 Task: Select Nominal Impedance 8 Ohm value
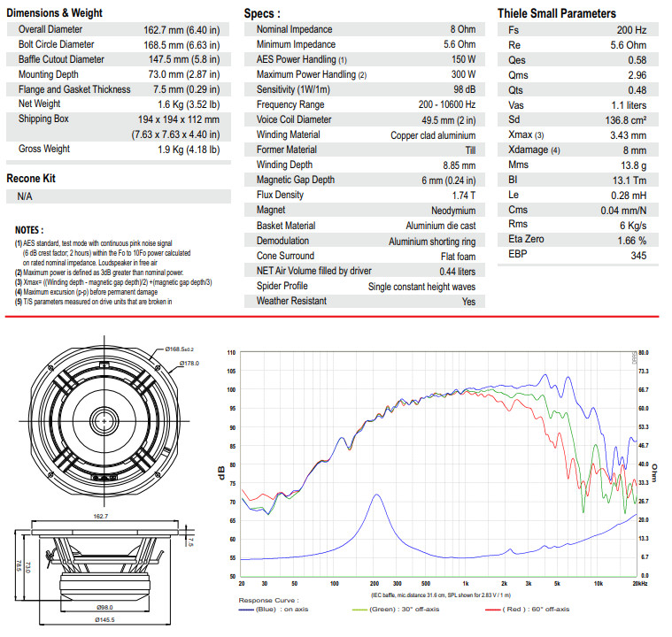[463, 29]
